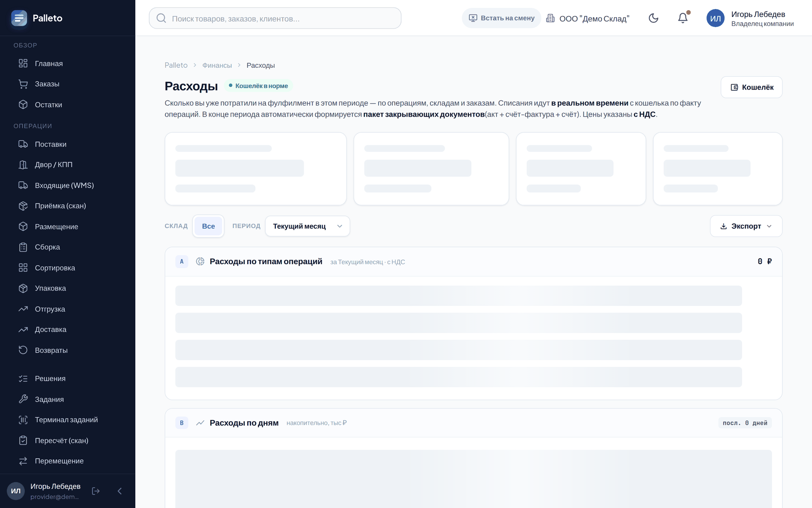Go to Финансы breadcrumb link
The height and width of the screenshot is (508, 812).
point(217,65)
